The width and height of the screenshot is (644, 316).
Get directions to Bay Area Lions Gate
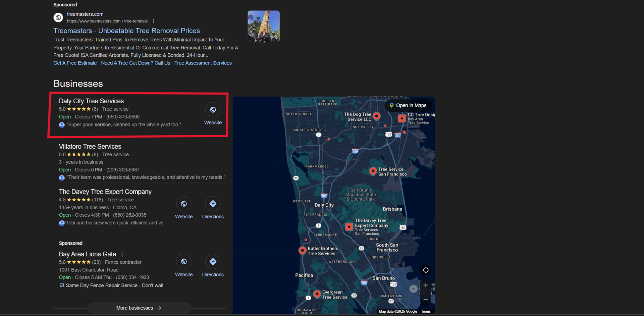[x=213, y=262]
